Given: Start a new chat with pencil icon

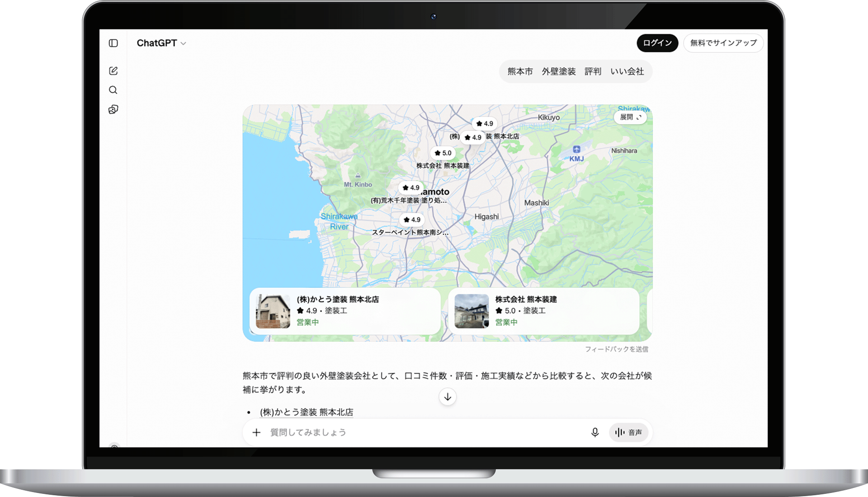Looking at the screenshot, I should pos(113,70).
